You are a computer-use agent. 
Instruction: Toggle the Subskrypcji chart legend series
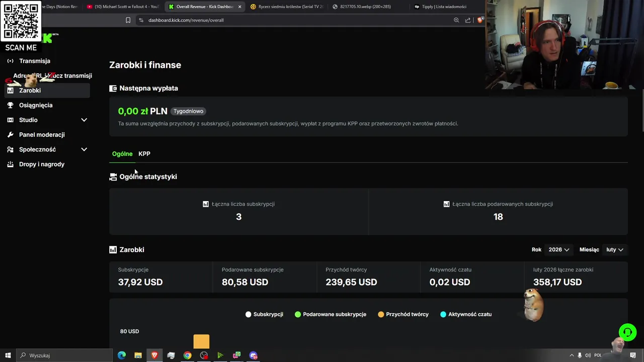coord(264,314)
